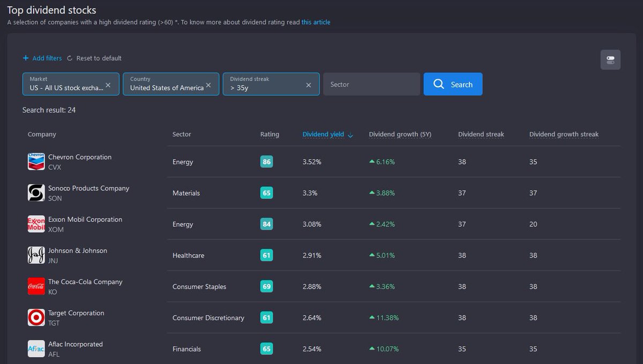Open Exxon Mobil Corporation name
This screenshot has height=364, width=643.
click(x=85, y=219)
